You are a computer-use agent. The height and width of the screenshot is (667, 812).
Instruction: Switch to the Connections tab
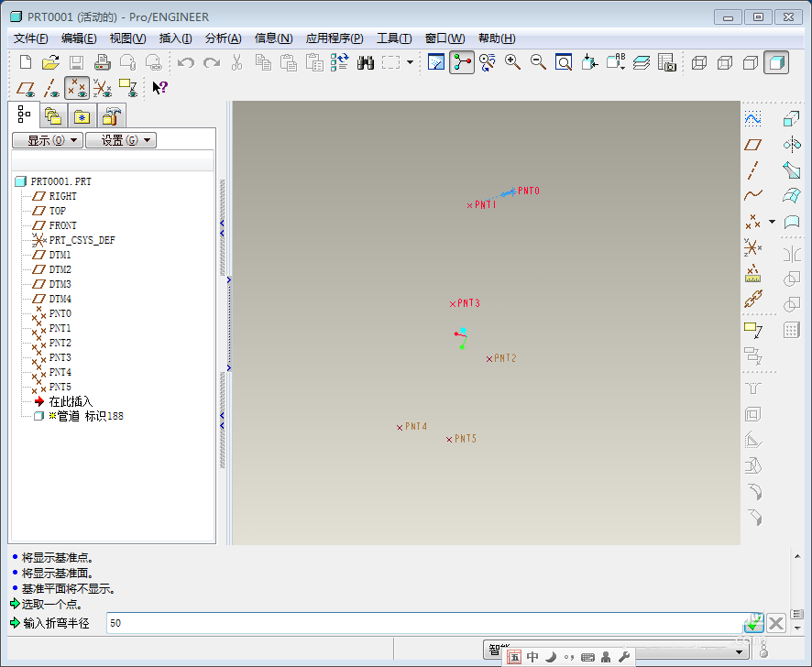pyautogui.click(x=112, y=115)
